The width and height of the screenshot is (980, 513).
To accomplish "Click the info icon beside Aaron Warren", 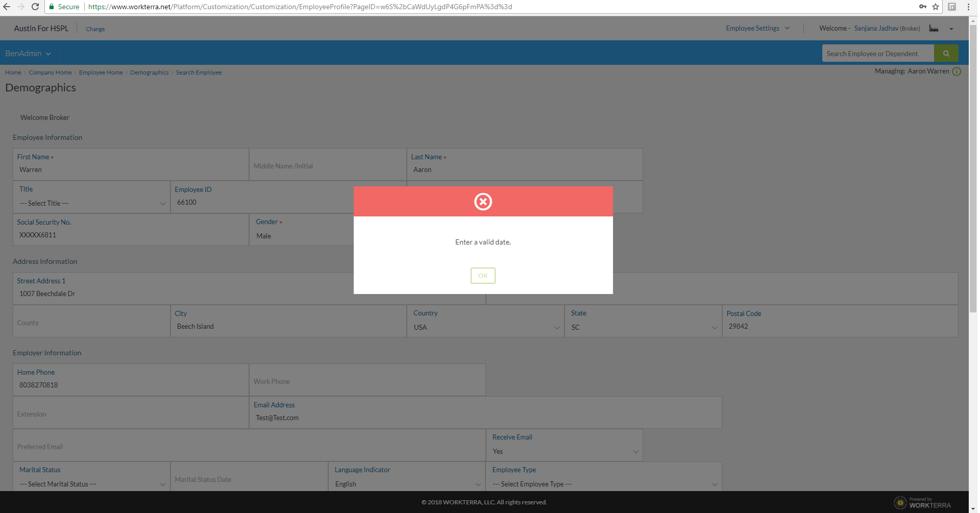I will click(957, 71).
